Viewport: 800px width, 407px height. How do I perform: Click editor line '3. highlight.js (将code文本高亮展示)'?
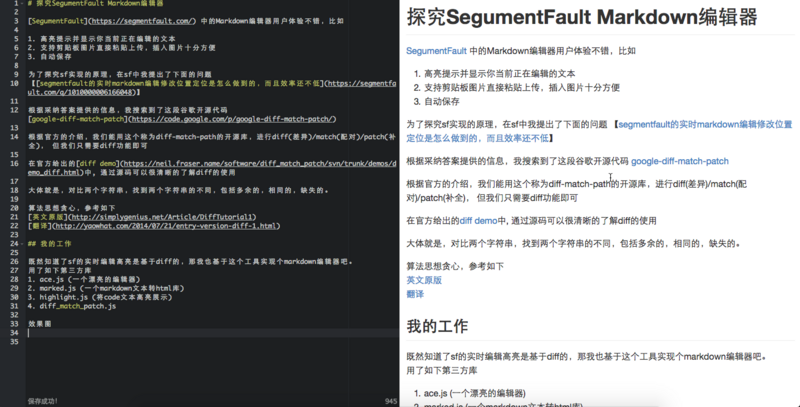pos(99,297)
